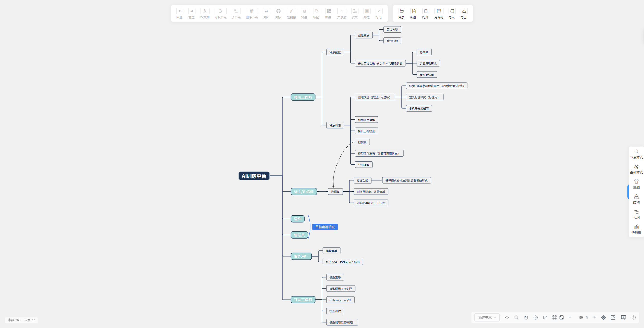Click the 标签 tag icon
644x328 pixels.
pyautogui.click(x=316, y=11)
